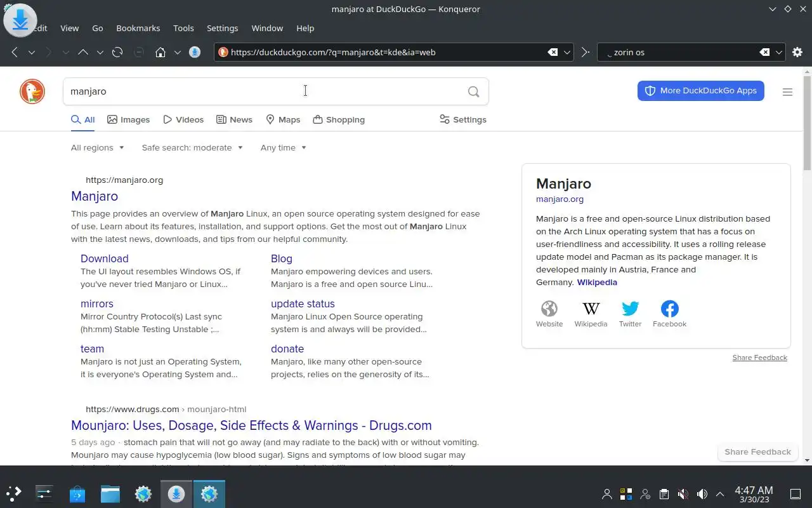Screen dimensions: 812x508
Task: Switch to the Shopping search tab
Action: (x=339, y=119)
